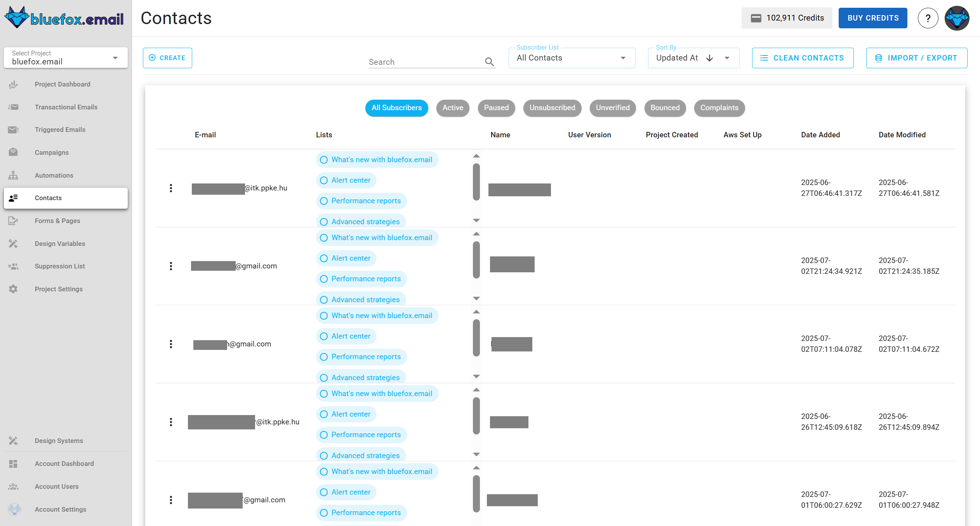Click the CREATE button
The width and height of the screenshot is (980, 526).
point(167,58)
